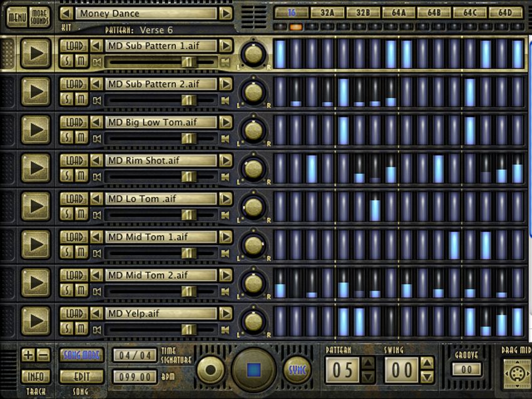Select previous sample for MD Sub Pattern 2

pyautogui.click(x=96, y=84)
